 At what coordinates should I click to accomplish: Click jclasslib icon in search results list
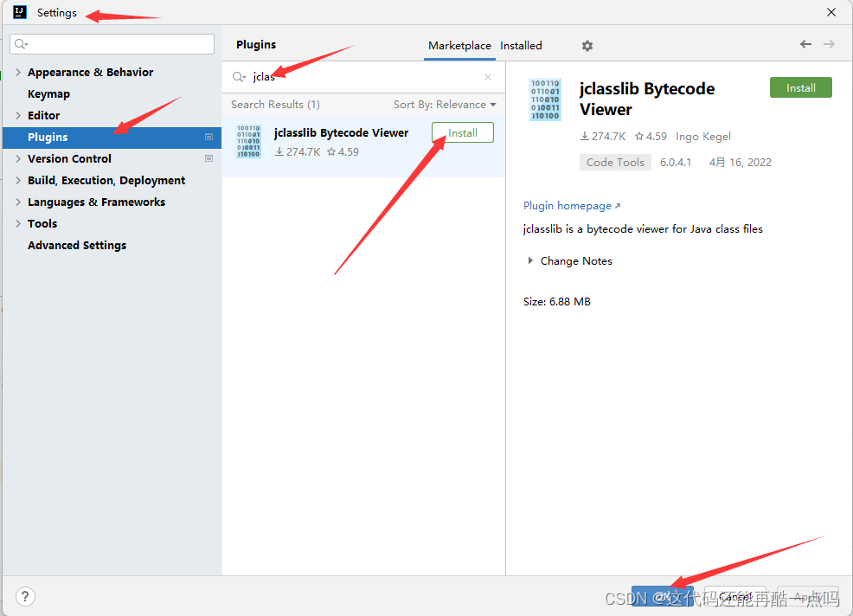[248, 142]
